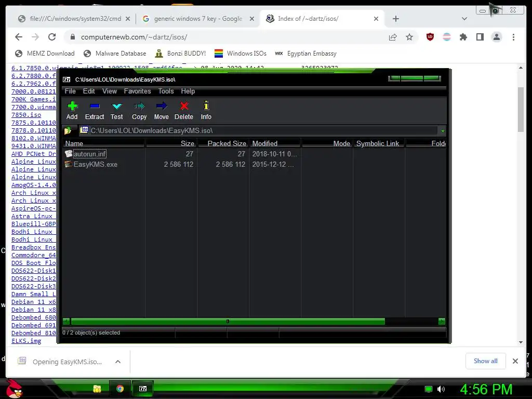Select the autorun.inf file row
532x399 pixels.
point(255,154)
